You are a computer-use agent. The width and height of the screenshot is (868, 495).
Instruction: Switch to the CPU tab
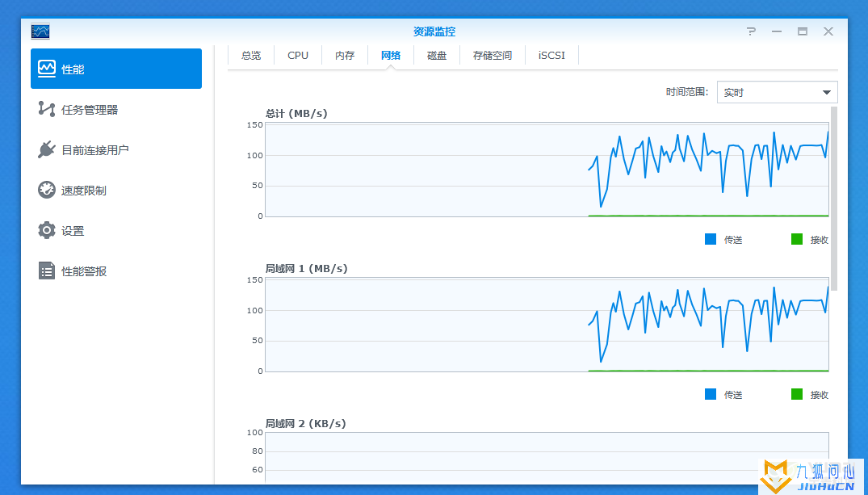pos(298,56)
